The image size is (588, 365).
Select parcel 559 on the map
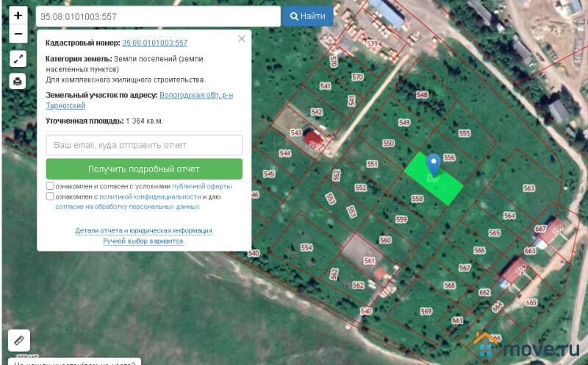401,219
